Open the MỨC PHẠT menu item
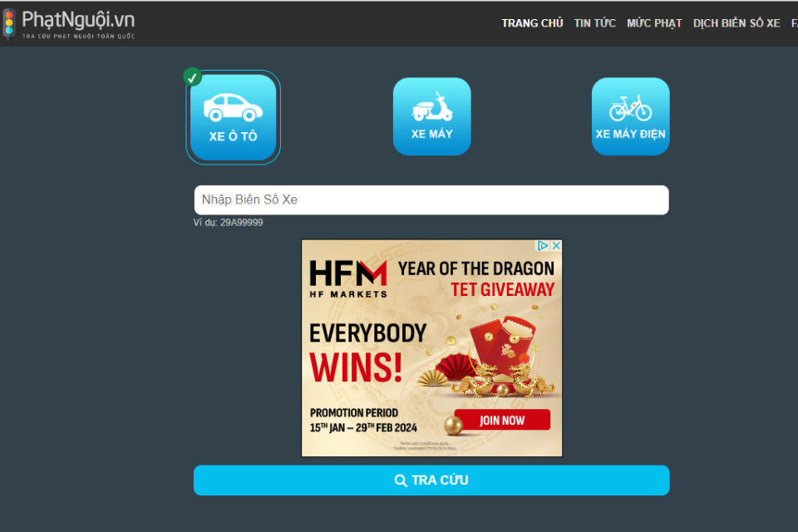This screenshot has height=532, width=798. tap(654, 23)
